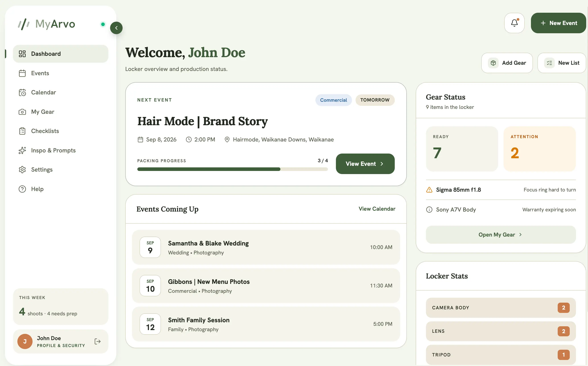Click the calendar icon next to Sep 8, 2026
The image size is (588, 366).
tap(140, 140)
